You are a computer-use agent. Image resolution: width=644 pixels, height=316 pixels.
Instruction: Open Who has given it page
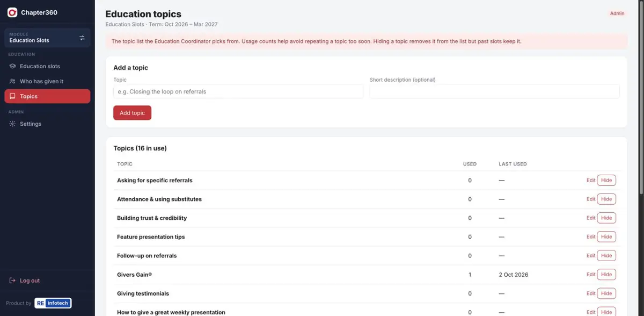pyautogui.click(x=47, y=81)
